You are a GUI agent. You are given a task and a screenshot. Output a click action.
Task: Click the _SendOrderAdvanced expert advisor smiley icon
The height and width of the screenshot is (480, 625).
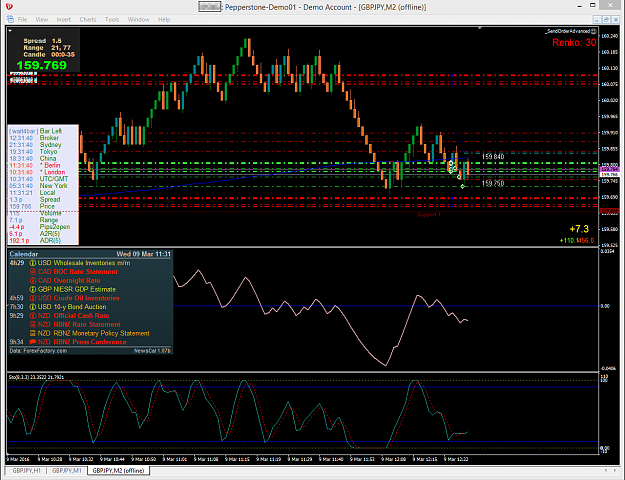click(x=594, y=31)
